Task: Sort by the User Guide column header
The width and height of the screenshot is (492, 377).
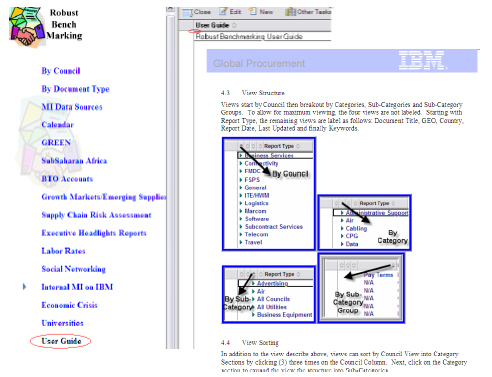Action: 215,25
